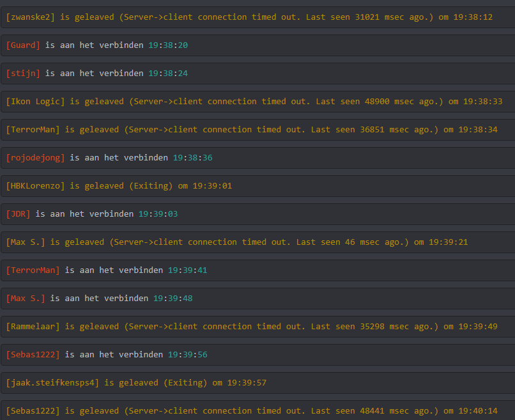
Task: Click the 19:38:20 timestamp beside Guard
Action: pos(168,45)
